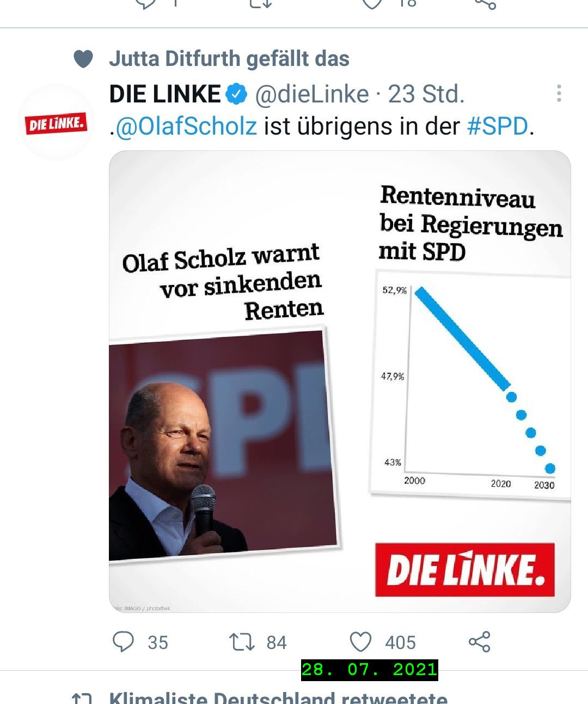588x704 pixels.
Task: Open "Klimaliste Deutschland retweetete" label
Action: coord(278,697)
